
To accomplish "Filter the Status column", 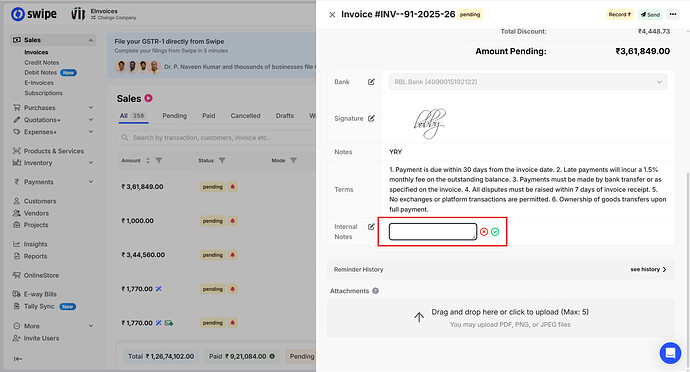I will (222, 161).
